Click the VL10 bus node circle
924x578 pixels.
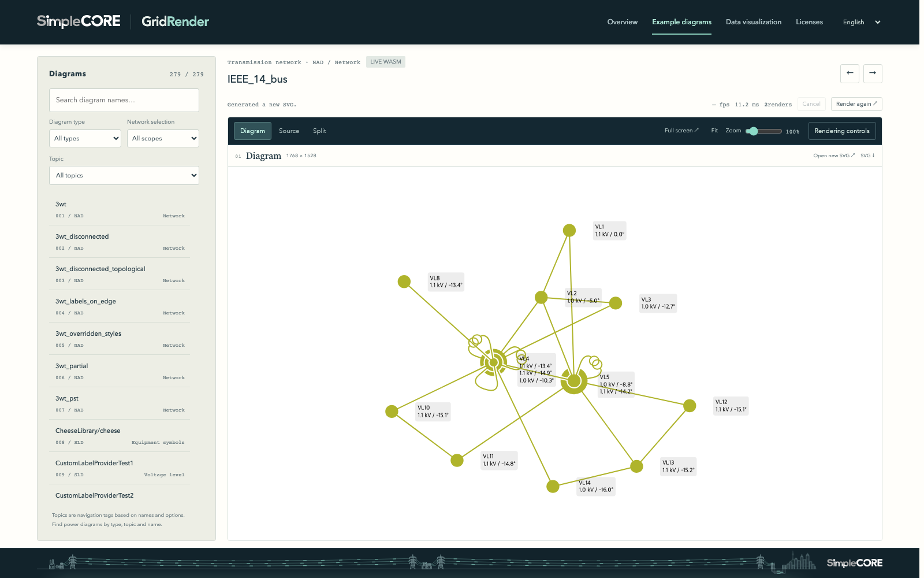(x=392, y=411)
